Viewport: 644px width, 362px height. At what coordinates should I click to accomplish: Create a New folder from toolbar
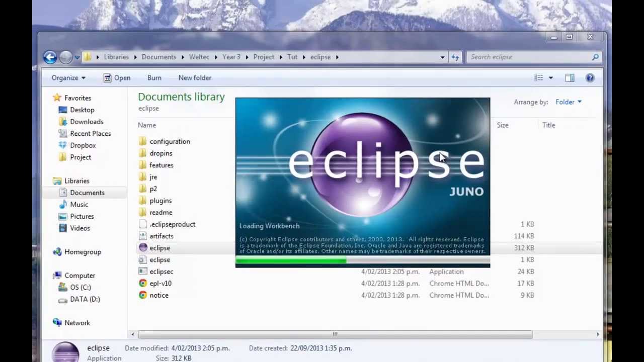[x=195, y=78]
